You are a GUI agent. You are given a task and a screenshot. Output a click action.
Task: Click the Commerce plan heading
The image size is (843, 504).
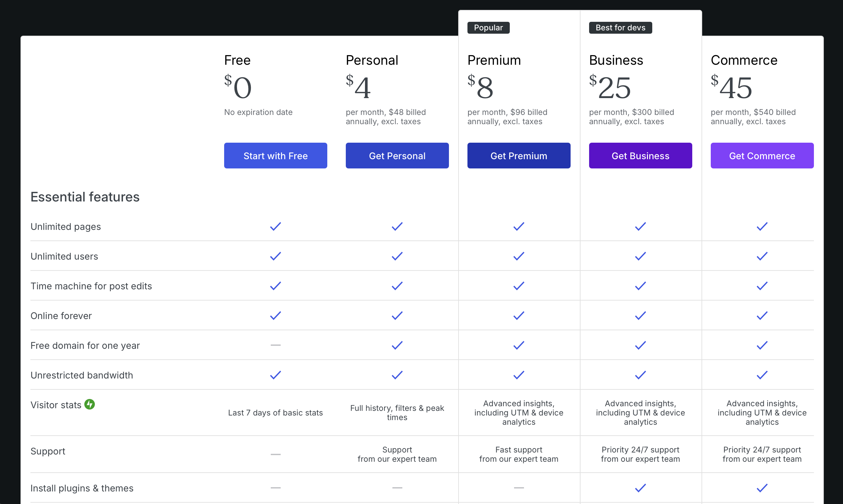[x=744, y=60]
